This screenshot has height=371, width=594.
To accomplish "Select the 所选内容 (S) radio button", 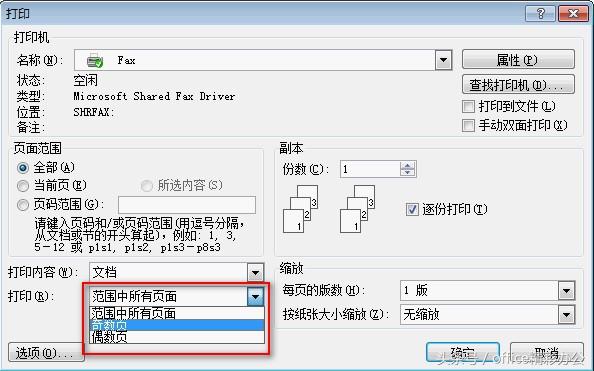I will [x=146, y=186].
